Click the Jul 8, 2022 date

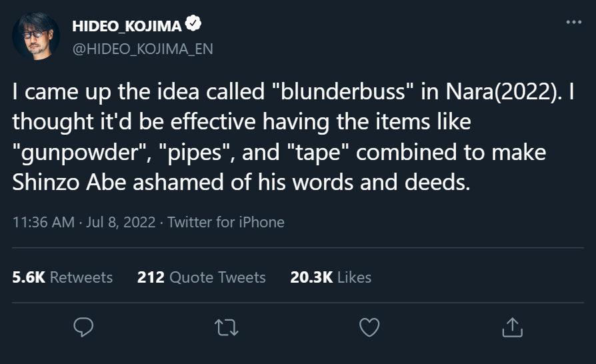(121, 222)
